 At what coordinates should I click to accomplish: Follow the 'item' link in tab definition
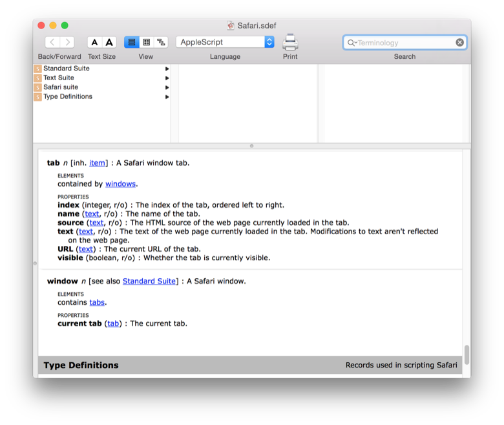(x=97, y=163)
